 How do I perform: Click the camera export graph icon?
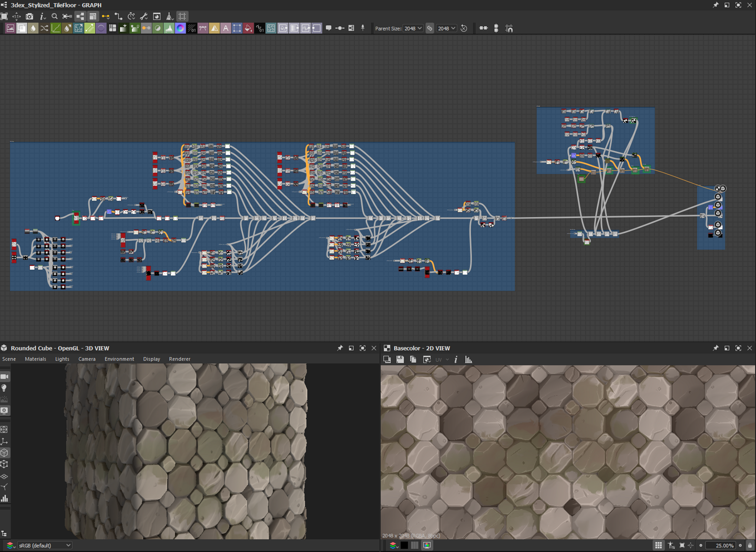tap(29, 17)
